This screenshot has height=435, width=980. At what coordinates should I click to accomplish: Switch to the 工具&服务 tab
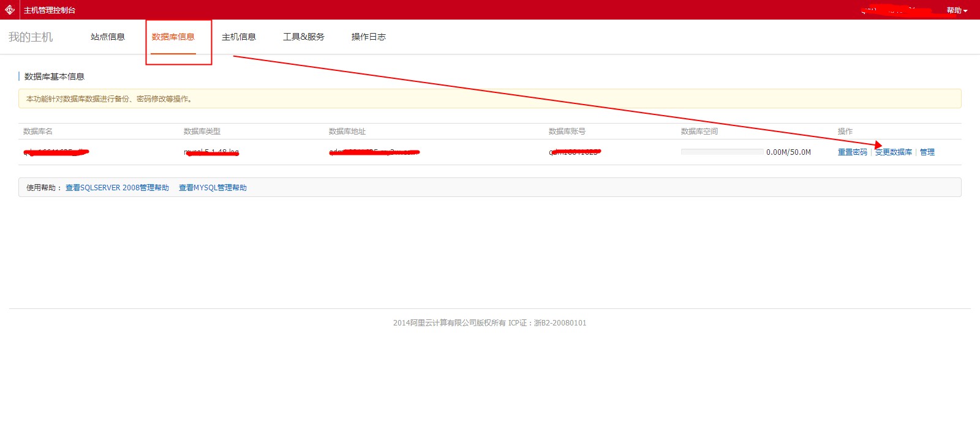click(304, 37)
